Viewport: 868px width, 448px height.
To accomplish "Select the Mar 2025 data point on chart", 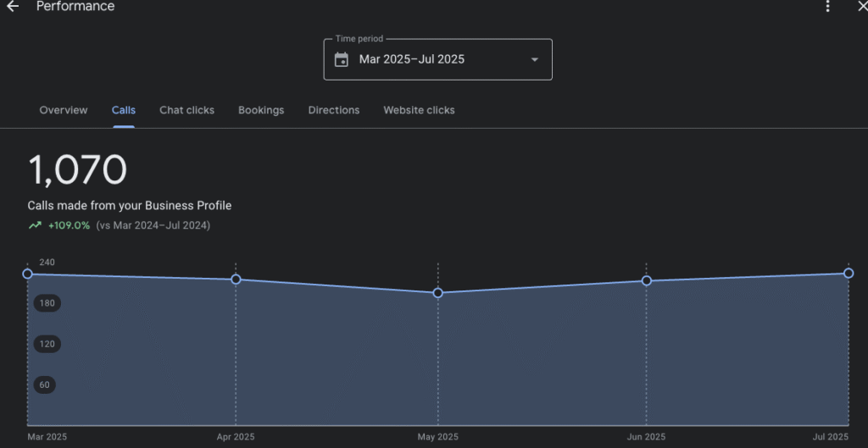I will coord(28,274).
